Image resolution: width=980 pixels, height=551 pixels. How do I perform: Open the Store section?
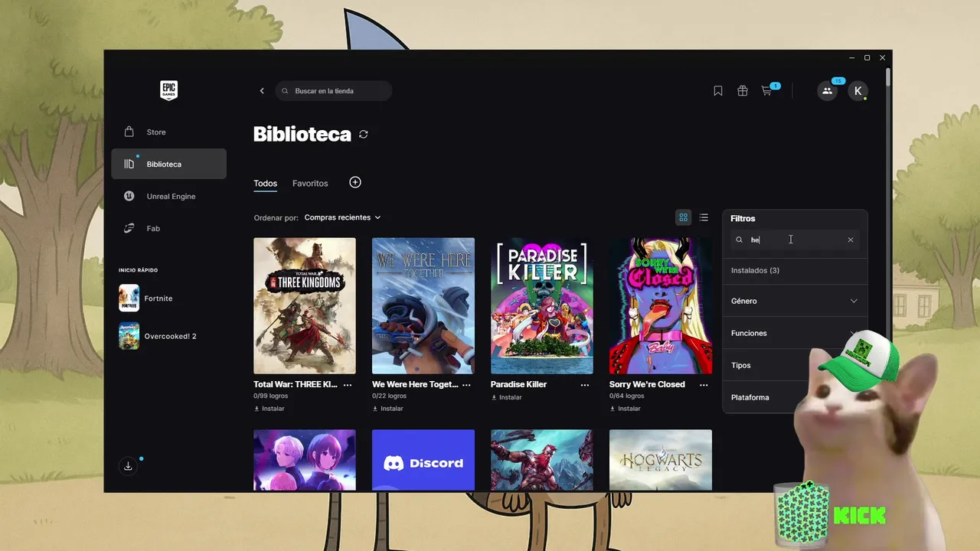[168, 132]
